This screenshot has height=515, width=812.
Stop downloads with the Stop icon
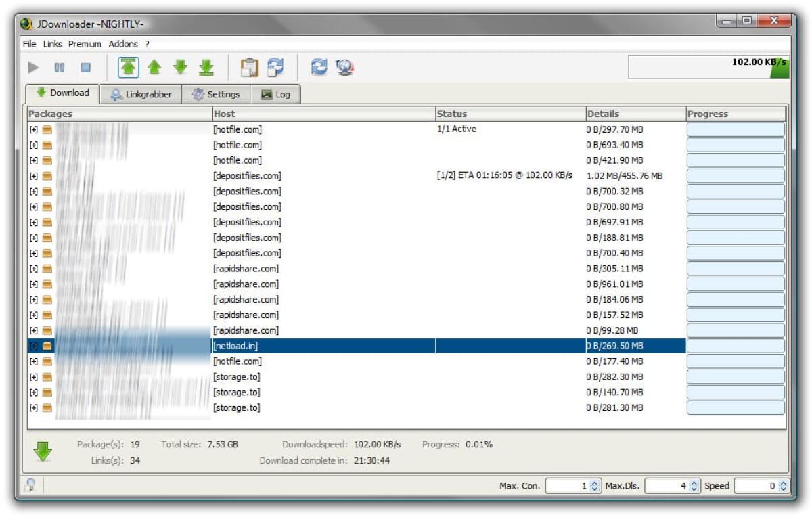point(87,67)
